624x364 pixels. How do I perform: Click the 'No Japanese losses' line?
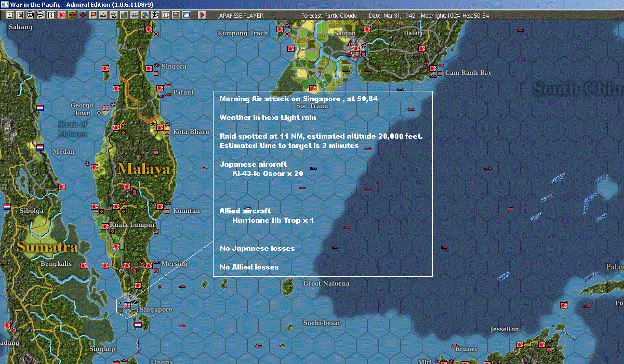(257, 248)
